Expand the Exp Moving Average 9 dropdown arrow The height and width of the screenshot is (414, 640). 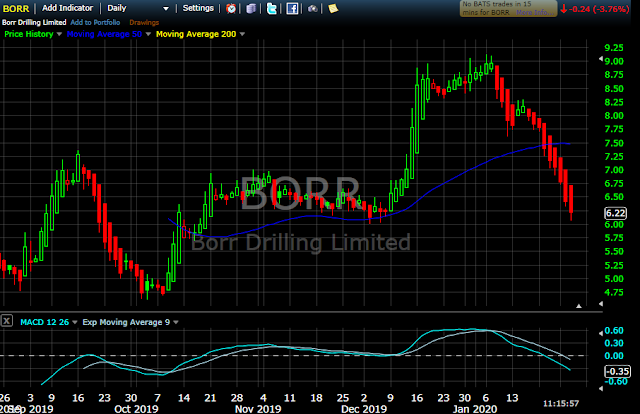176,323
